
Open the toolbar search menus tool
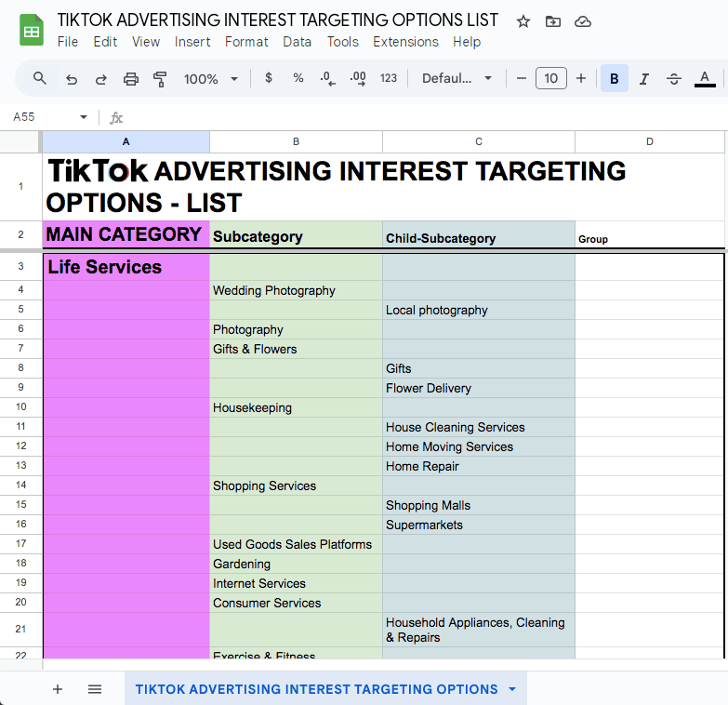point(40,78)
